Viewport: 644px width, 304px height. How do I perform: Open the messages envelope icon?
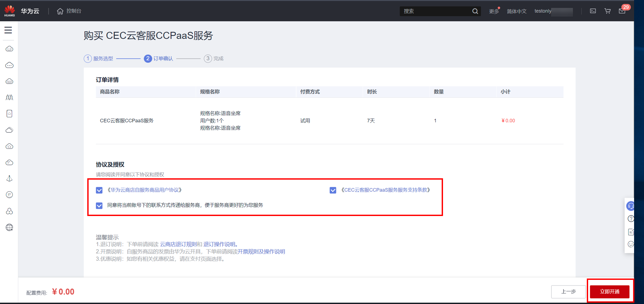point(622,11)
